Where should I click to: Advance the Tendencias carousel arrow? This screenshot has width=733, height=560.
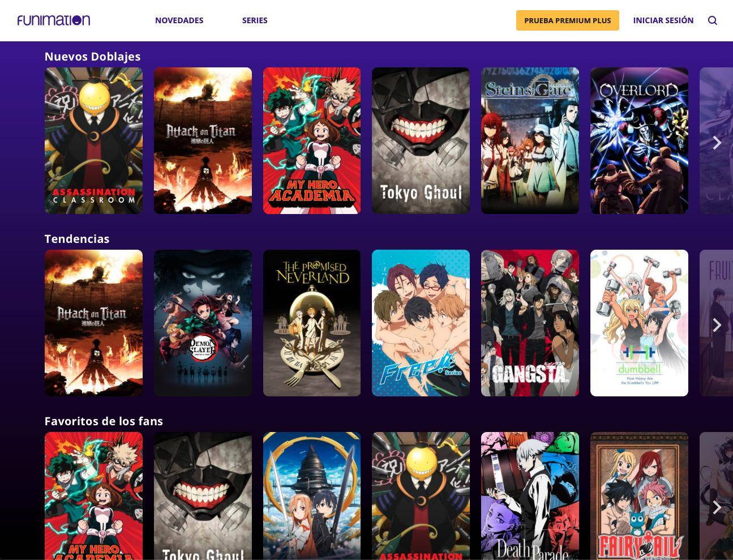pos(717,324)
